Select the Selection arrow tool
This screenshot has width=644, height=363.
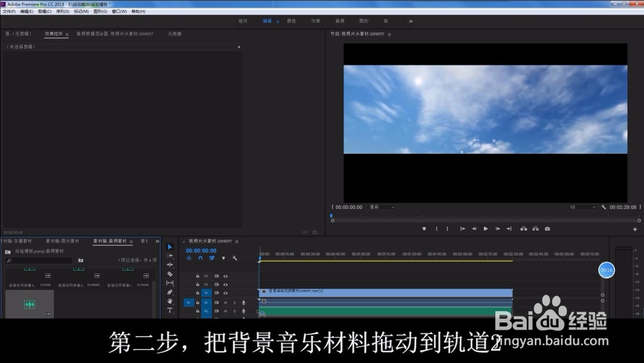[x=169, y=247]
